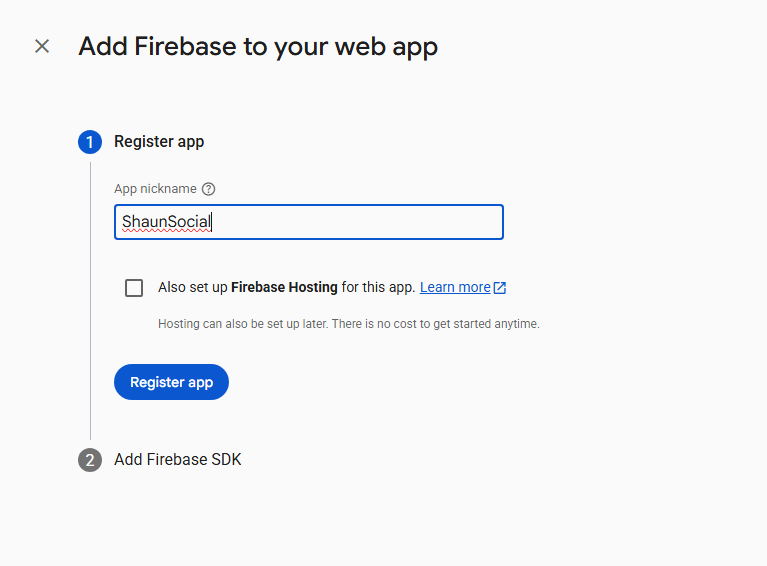Click the 'Add Firebase to your web app' title

click(x=258, y=46)
